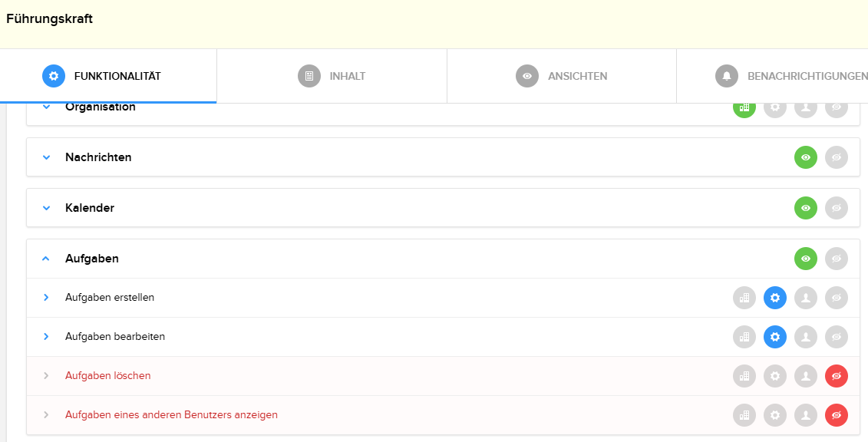This screenshot has width=868, height=442.
Task: Select the gear icon on Aufgaben löschen row
Action: tap(775, 376)
